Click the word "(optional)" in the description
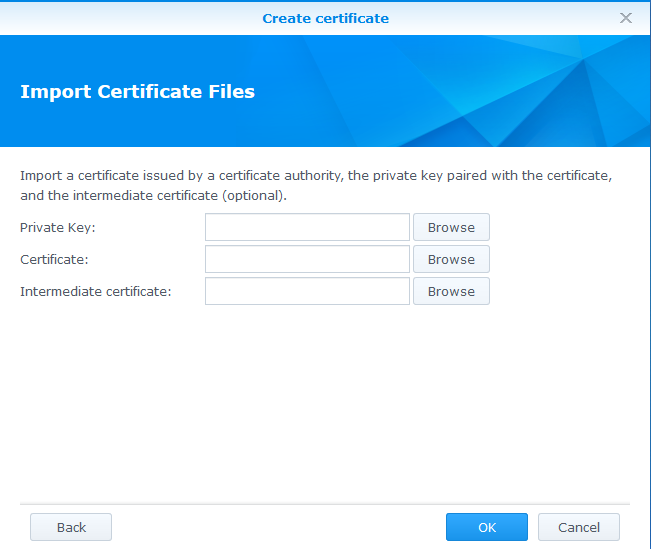The height and width of the screenshot is (549, 651). (254, 196)
